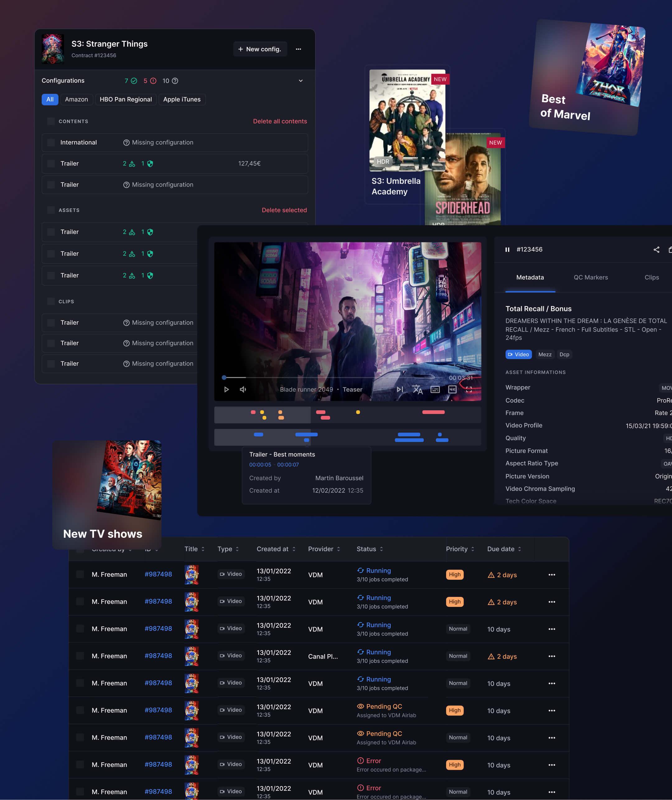Collapse the Configurations section chevron

pos(301,81)
